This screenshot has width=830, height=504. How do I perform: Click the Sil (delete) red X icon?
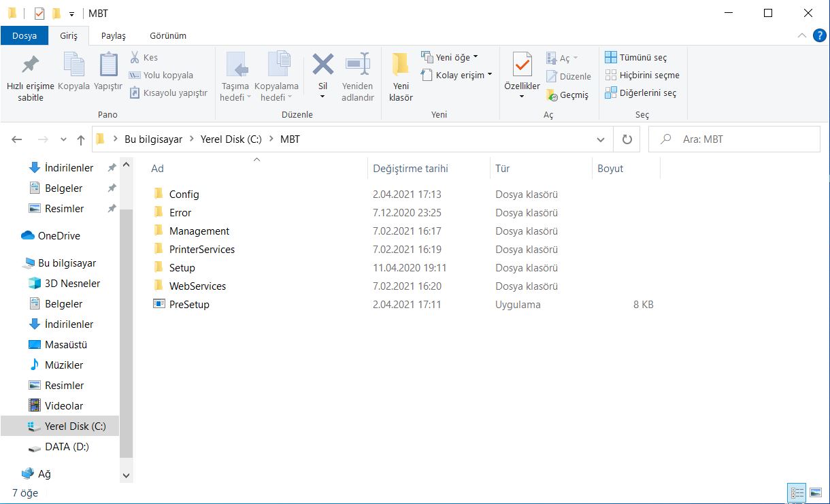(322, 65)
